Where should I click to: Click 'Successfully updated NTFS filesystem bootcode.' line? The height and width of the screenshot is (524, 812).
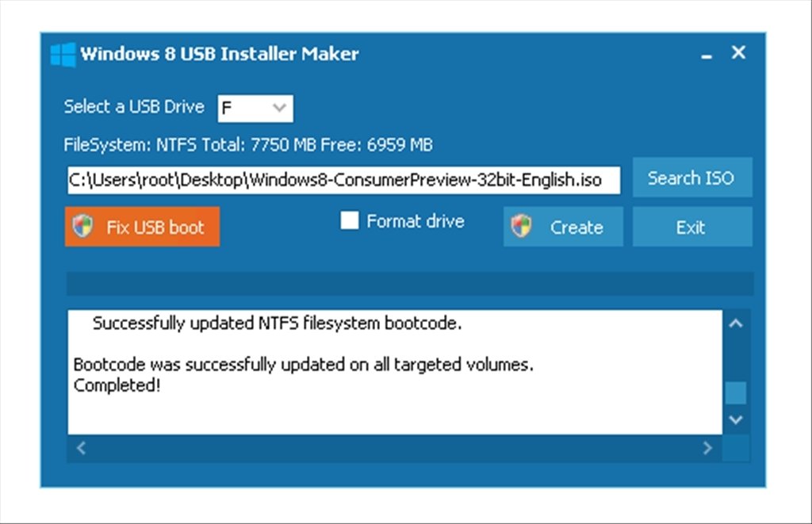277,323
